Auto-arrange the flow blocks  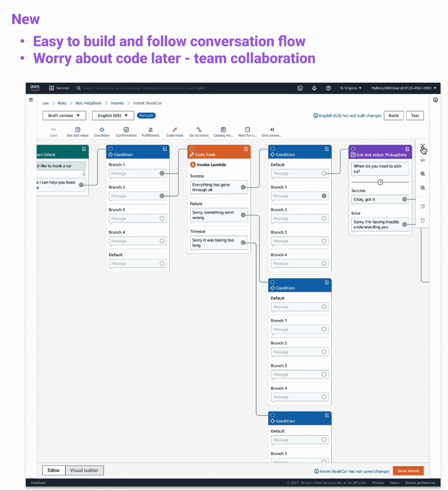coord(423,160)
